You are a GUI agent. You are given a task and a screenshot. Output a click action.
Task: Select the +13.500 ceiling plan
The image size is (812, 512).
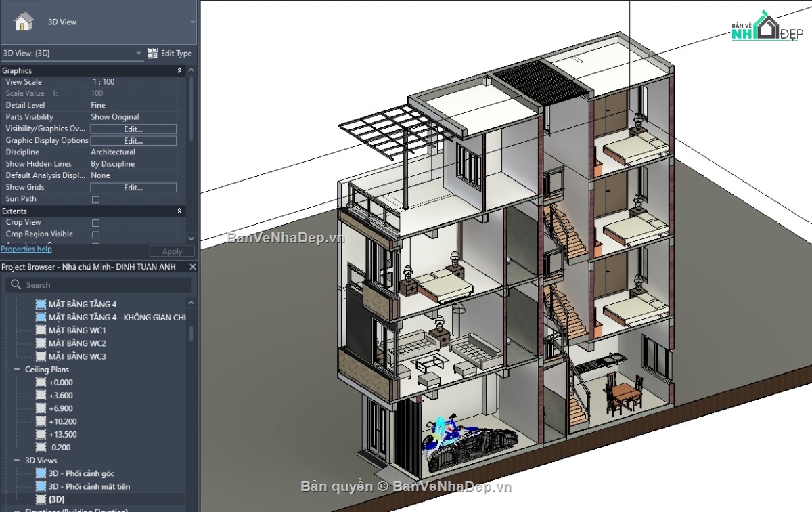[63, 435]
